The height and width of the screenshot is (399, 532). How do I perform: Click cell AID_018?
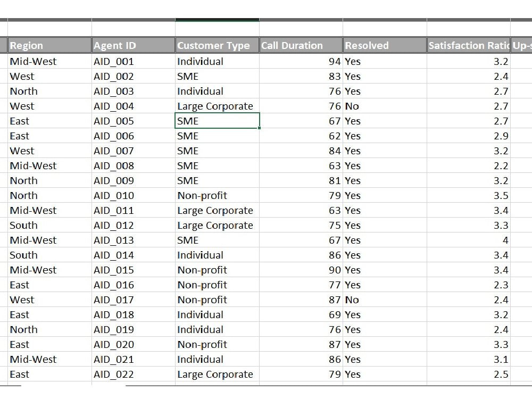[x=134, y=315]
